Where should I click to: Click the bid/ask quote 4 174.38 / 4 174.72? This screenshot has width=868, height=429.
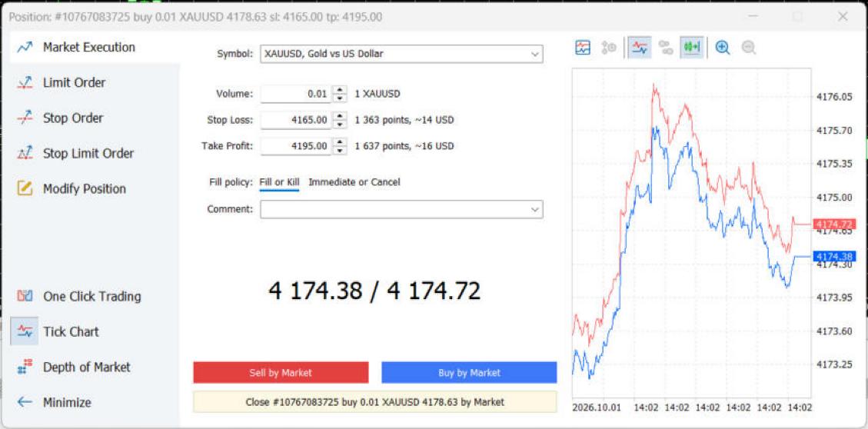coord(374,291)
